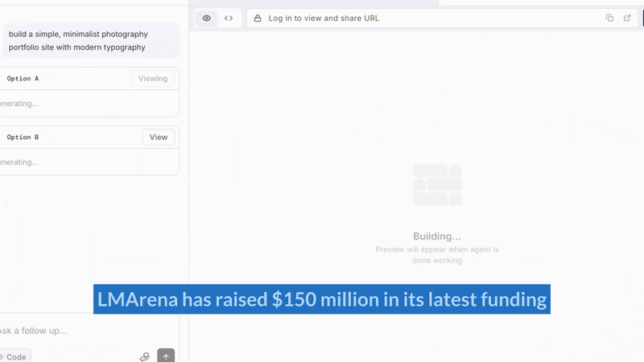Toggle the Code mode chip

[x=14, y=356]
